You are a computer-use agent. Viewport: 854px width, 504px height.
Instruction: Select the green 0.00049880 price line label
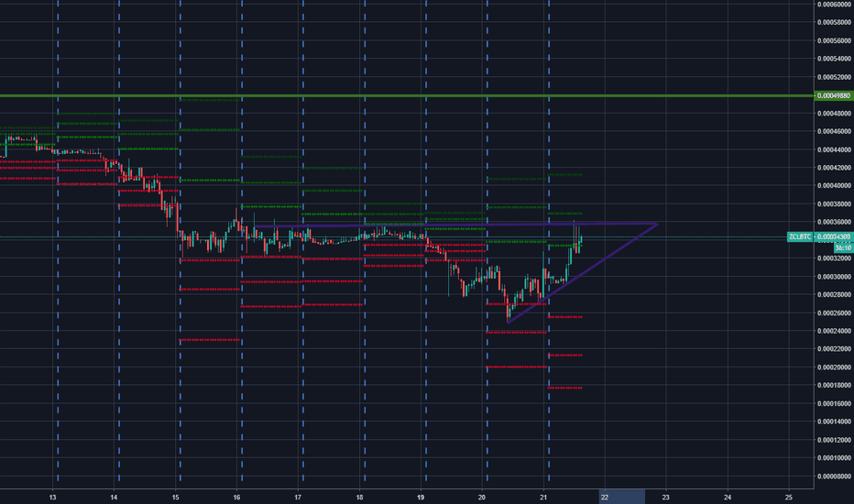[x=833, y=95]
